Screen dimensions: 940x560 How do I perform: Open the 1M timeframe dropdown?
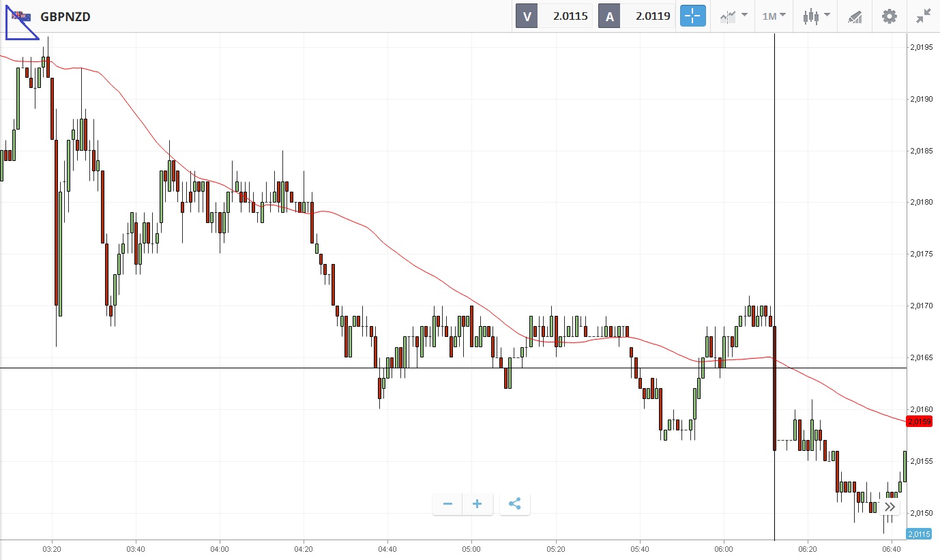(x=774, y=16)
